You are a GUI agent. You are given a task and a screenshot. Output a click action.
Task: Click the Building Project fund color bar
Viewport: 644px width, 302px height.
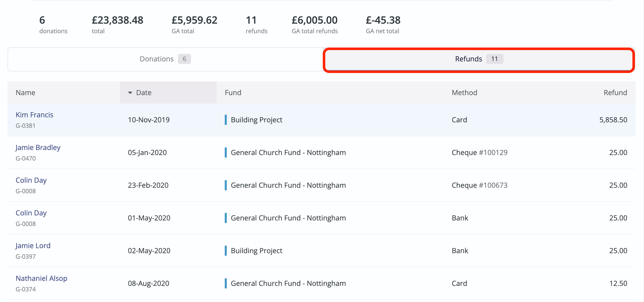(x=227, y=120)
